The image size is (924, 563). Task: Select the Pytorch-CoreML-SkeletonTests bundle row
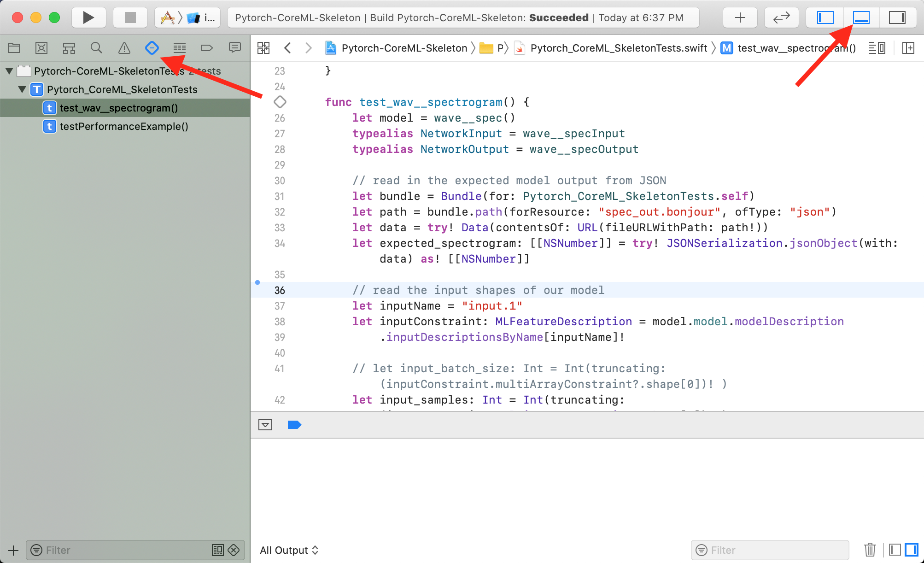click(125, 71)
